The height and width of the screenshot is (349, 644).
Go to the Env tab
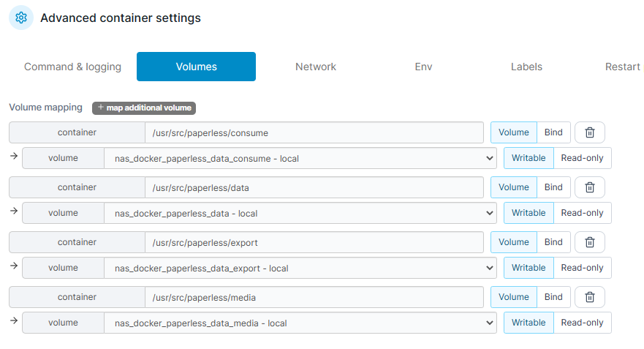pos(423,67)
